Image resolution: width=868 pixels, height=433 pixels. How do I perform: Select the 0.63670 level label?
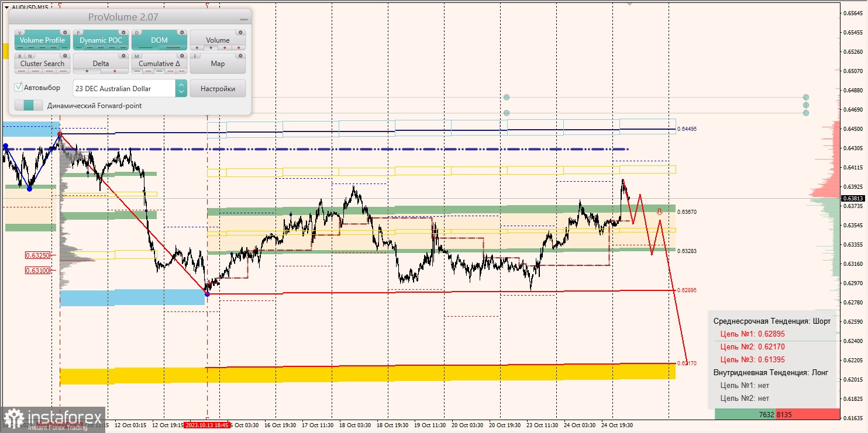[x=687, y=212]
